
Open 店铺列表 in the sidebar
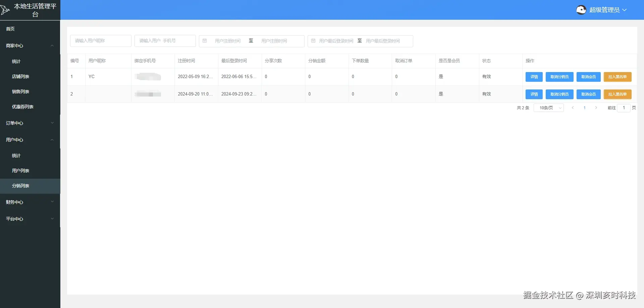click(x=30, y=76)
